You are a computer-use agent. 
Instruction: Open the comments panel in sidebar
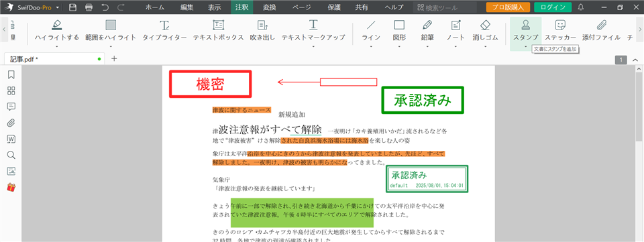point(11,107)
